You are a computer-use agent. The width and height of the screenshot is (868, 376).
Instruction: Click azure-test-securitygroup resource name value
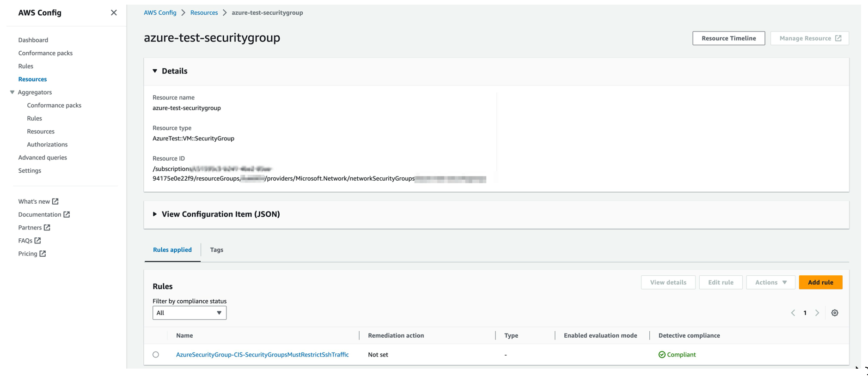[x=187, y=108]
